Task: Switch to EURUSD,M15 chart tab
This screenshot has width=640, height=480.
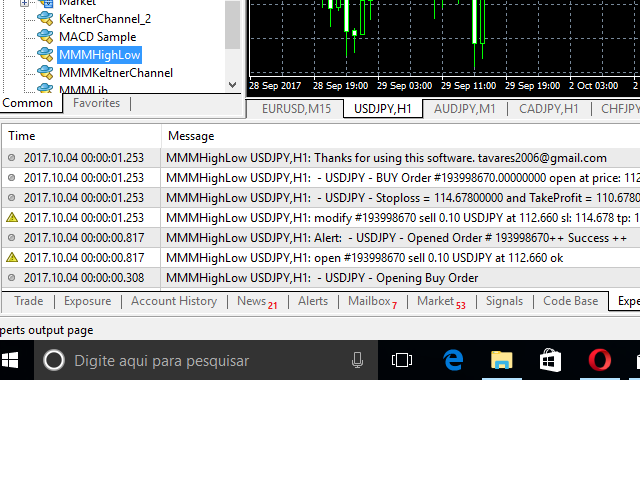Action: [x=296, y=109]
